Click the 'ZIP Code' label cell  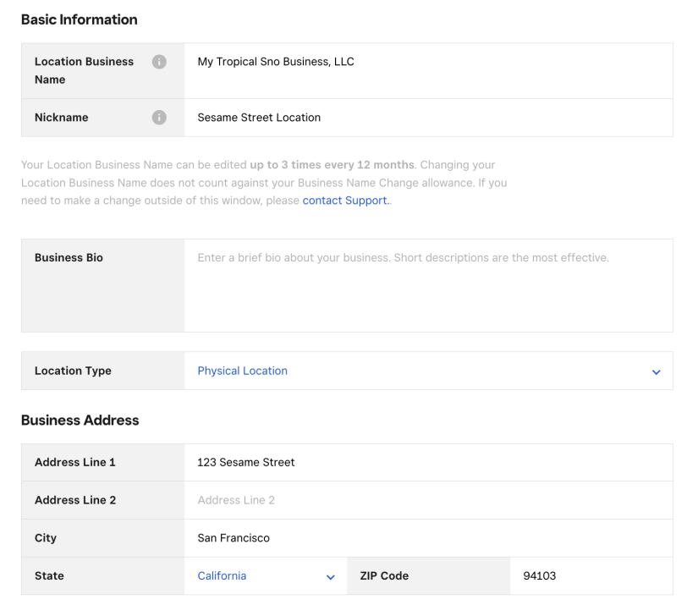point(384,575)
